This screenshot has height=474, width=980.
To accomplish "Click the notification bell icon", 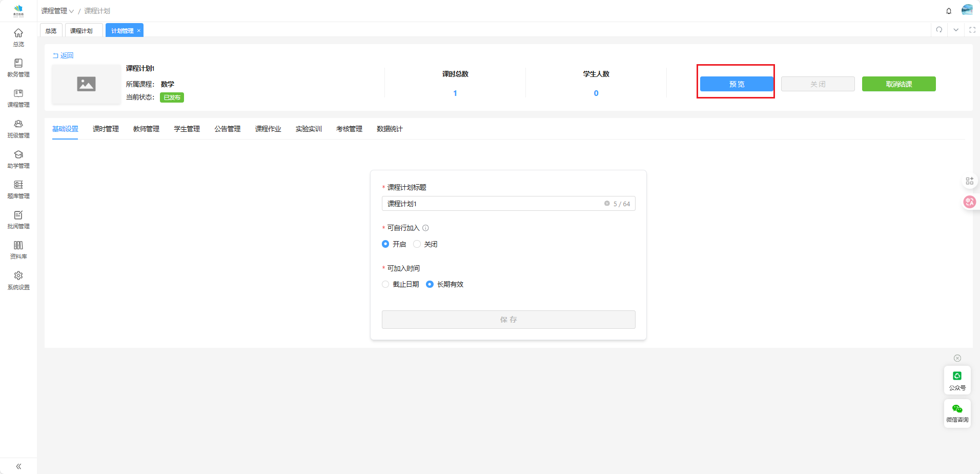I will click(x=949, y=11).
